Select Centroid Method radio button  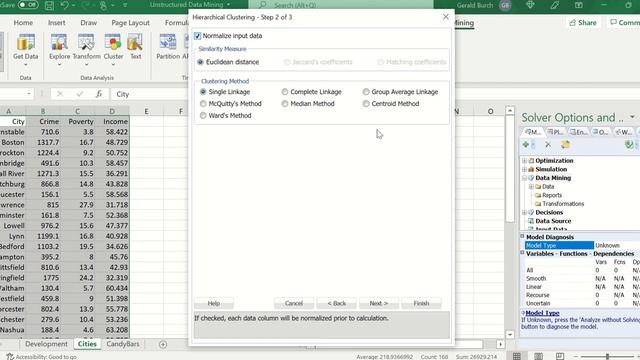tap(366, 104)
